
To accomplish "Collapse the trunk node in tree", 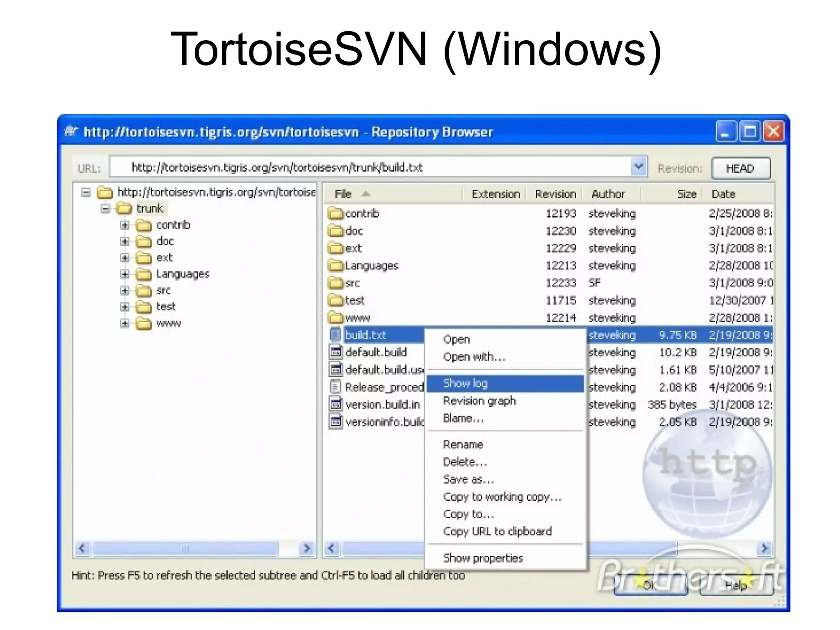I will 105,208.
